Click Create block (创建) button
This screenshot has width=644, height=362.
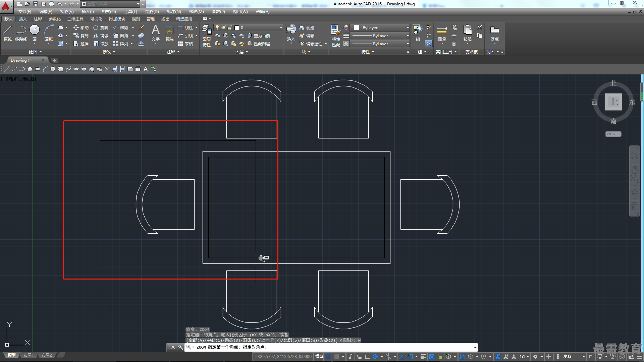pyautogui.click(x=307, y=27)
